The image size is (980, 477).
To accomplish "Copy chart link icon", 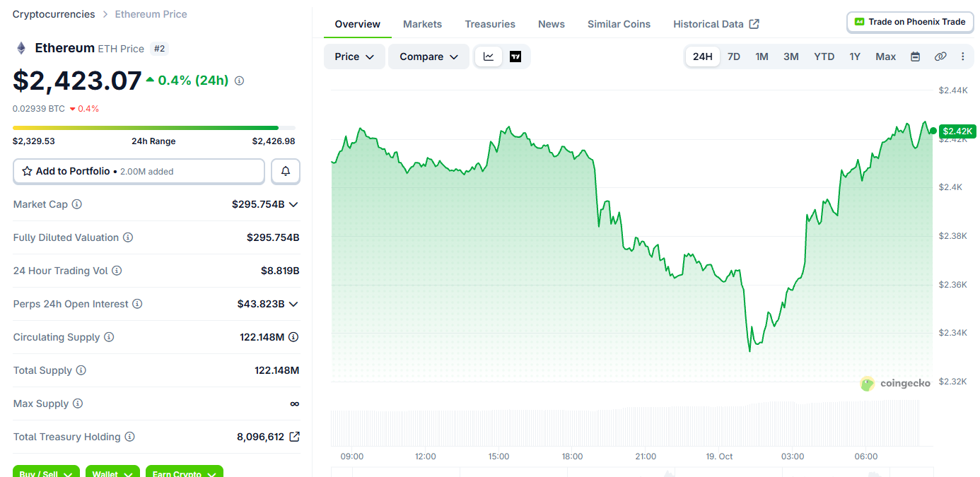I will (x=940, y=57).
